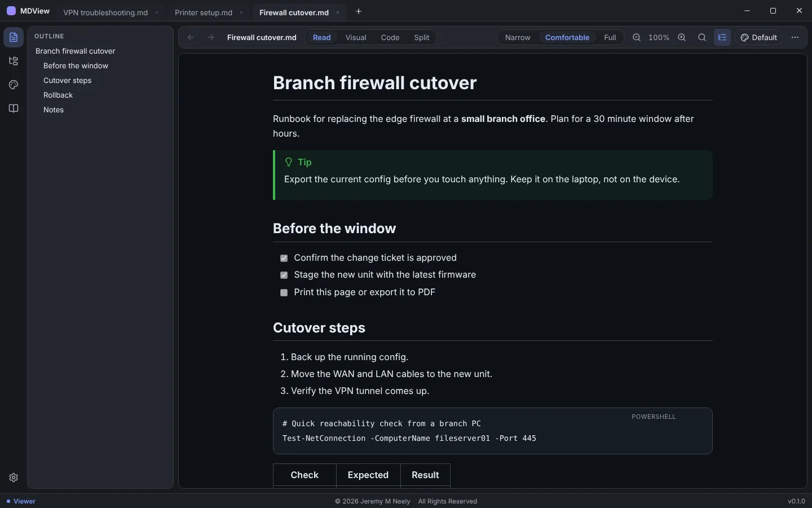
Task: Open the document view sidebar icon
Action: (x=14, y=37)
